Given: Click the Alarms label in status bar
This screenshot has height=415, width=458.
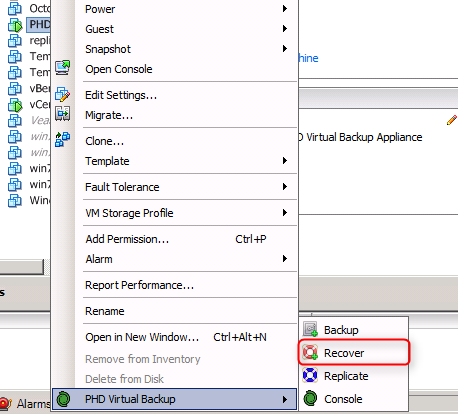Looking at the screenshot, I should point(34,404).
